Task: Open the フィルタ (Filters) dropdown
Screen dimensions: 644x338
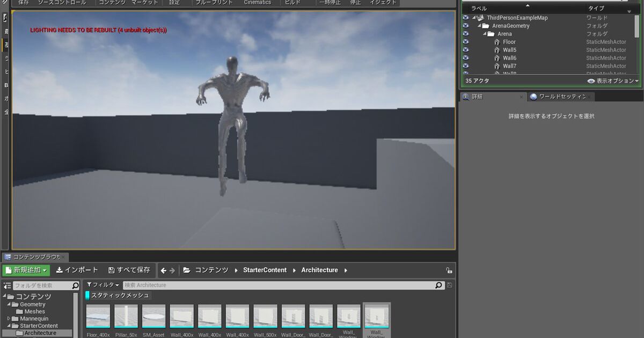Action: coord(103,285)
